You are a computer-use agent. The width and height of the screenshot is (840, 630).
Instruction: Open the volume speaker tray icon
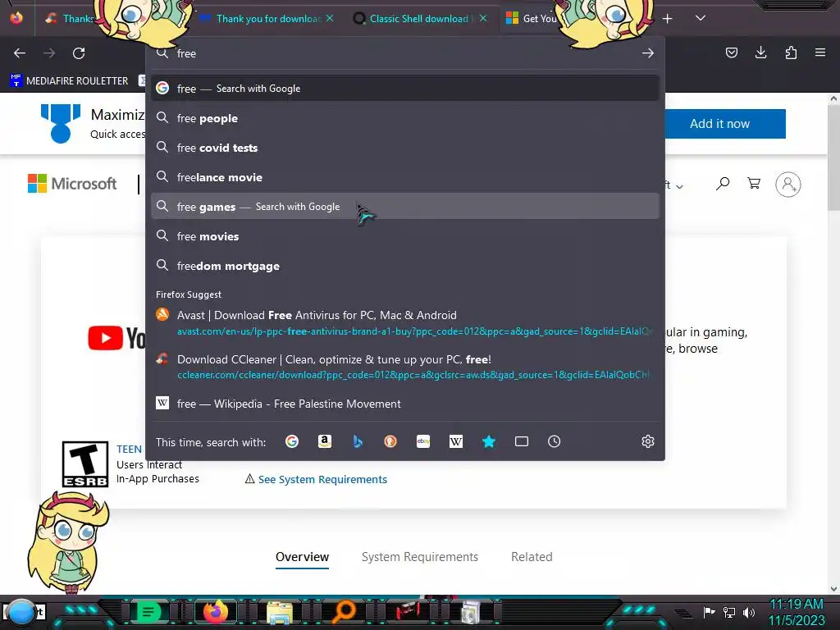pyautogui.click(x=749, y=612)
